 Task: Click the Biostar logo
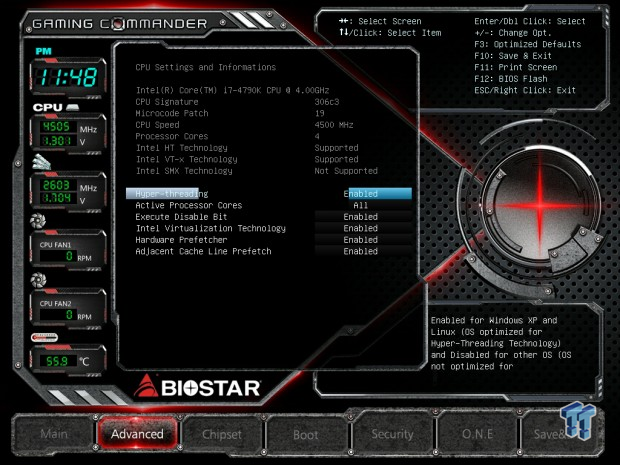point(197,387)
